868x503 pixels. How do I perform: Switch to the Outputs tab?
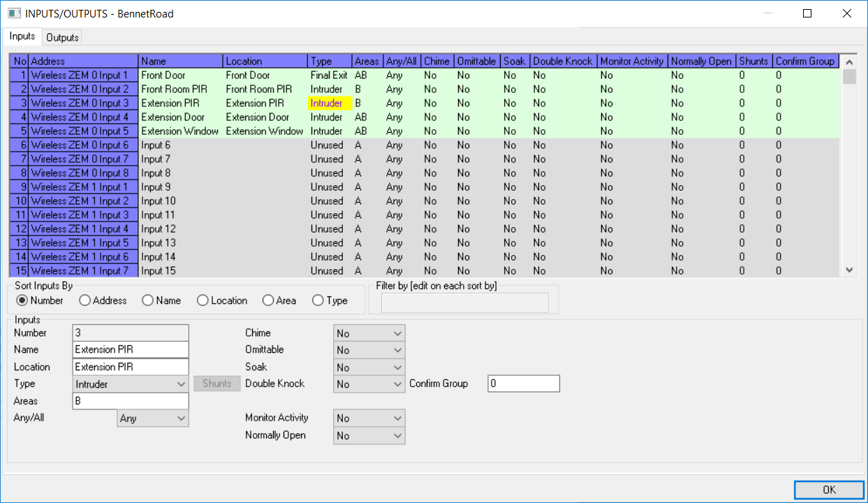click(62, 38)
